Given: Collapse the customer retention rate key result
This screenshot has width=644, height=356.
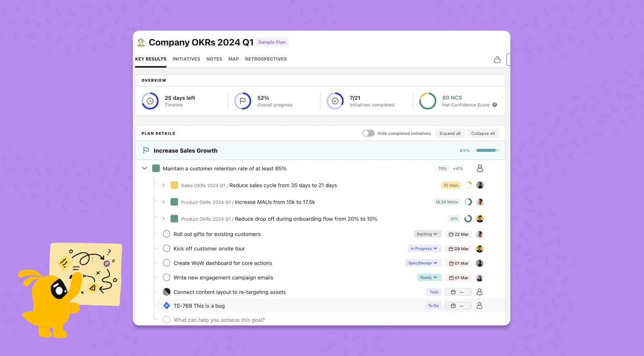Looking at the screenshot, I should [144, 168].
